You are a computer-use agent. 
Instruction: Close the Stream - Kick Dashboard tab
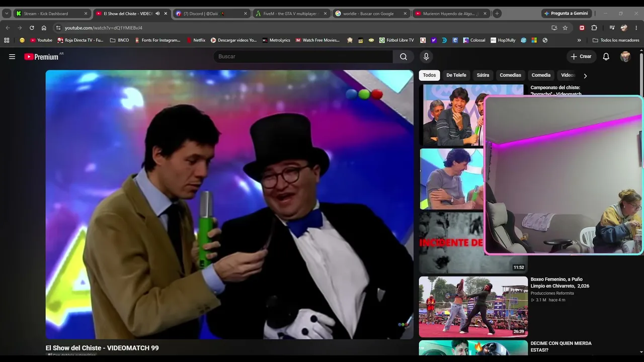point(86,14)
